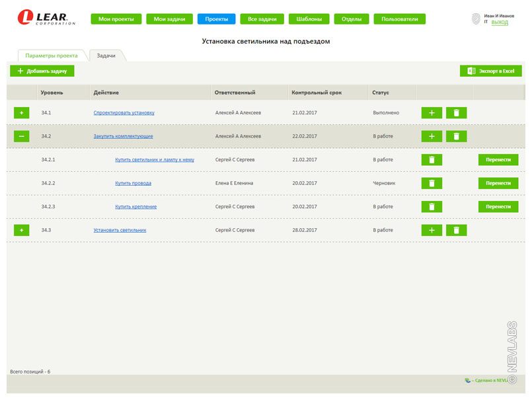
Task: Expand task 34.1 row
Action: coord(21,113)
